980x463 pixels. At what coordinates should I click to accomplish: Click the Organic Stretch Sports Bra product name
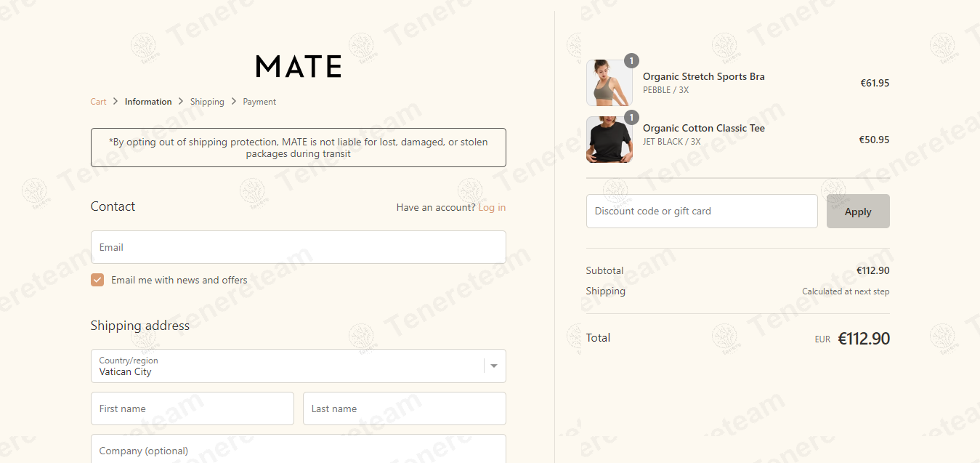click(x=703, y=76)
